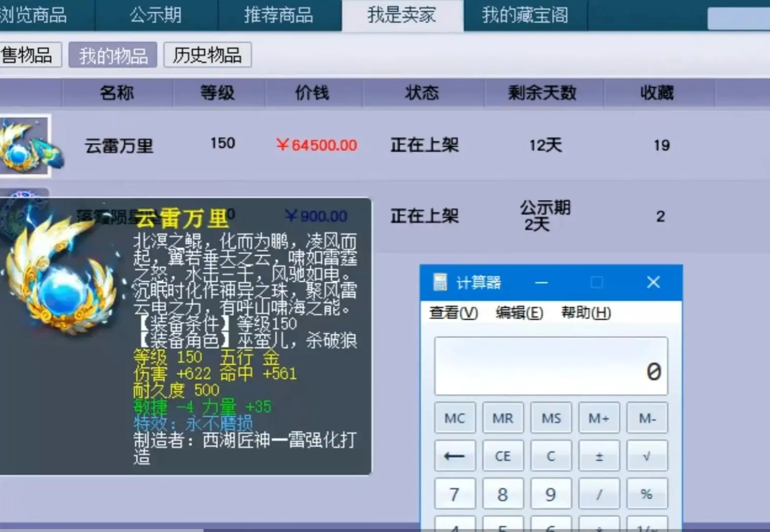
Task: Click the calculator display showing 0
Action: (551, 366)
